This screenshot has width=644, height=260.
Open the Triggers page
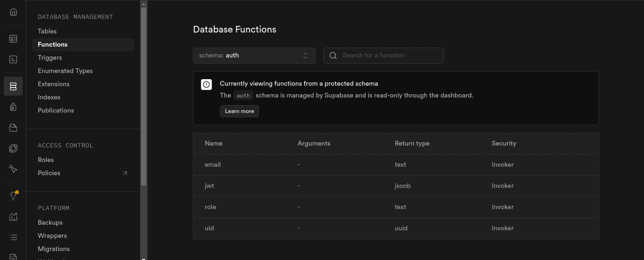pyautogui.click(x=50, y=57)
